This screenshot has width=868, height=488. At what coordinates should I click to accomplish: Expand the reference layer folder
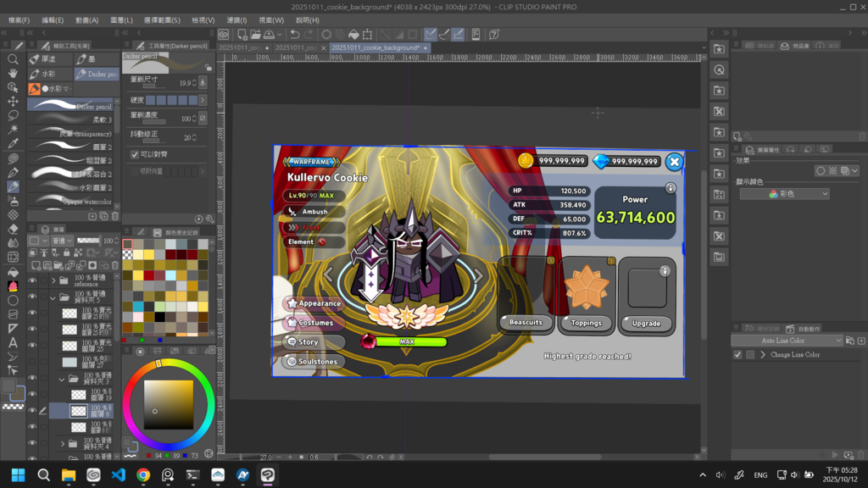(x=54, y=280)
